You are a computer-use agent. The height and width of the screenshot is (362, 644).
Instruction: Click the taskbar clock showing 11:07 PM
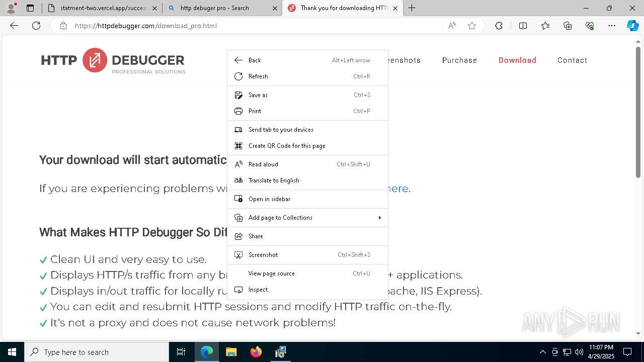(601, 352)
